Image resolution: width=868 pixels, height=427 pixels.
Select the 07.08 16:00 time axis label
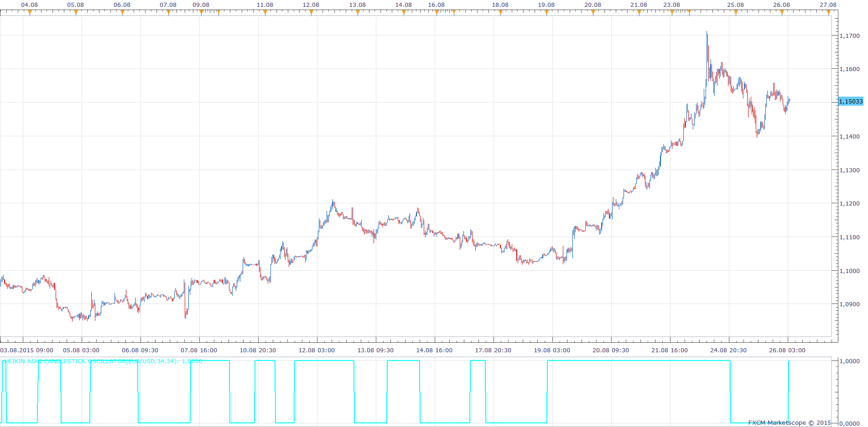pyautogui.click(x=199, y=350)
